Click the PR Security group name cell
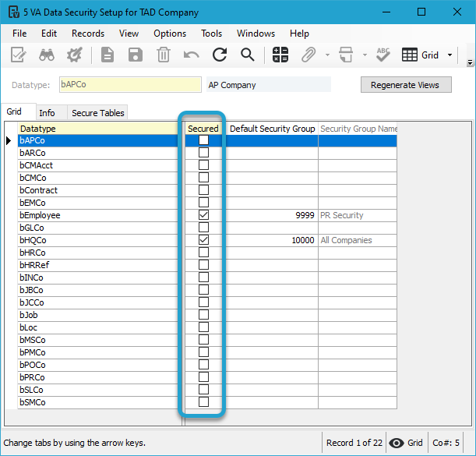The width and height of the screenshot is (476, 456). [358, 215]
